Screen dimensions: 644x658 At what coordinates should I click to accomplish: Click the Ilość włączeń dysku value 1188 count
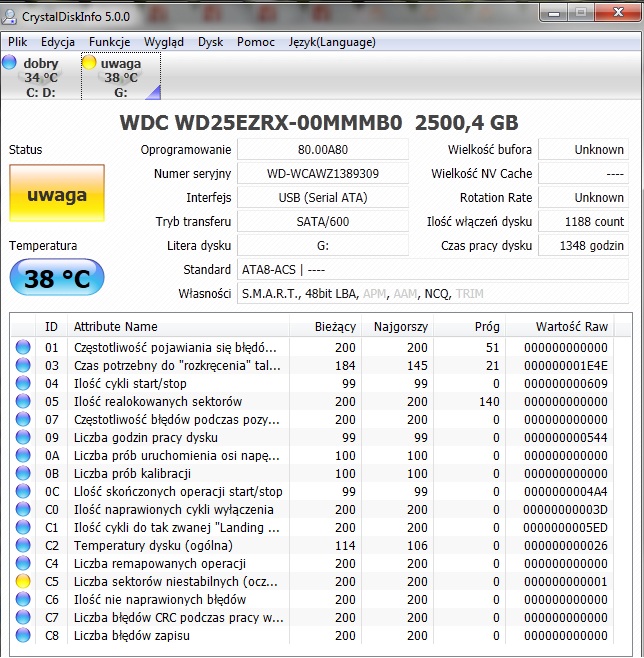coord(583,221)
